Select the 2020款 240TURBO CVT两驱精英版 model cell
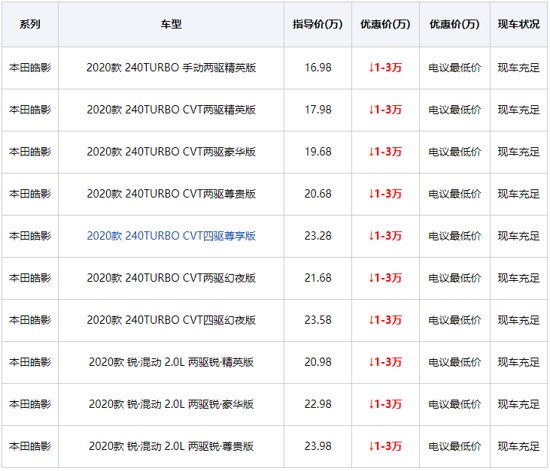 coord(171,109)
